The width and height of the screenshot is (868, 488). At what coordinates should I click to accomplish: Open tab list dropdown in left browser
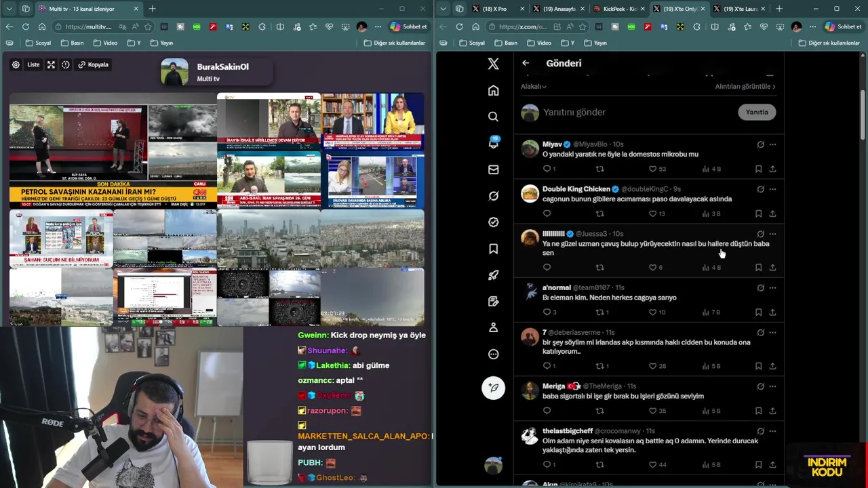tap(9, 9)
